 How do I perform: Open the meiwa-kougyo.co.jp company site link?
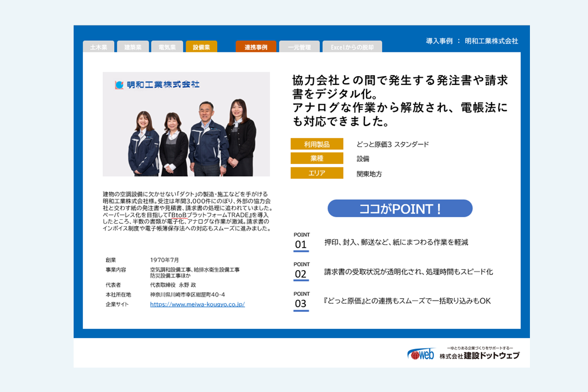197,304
